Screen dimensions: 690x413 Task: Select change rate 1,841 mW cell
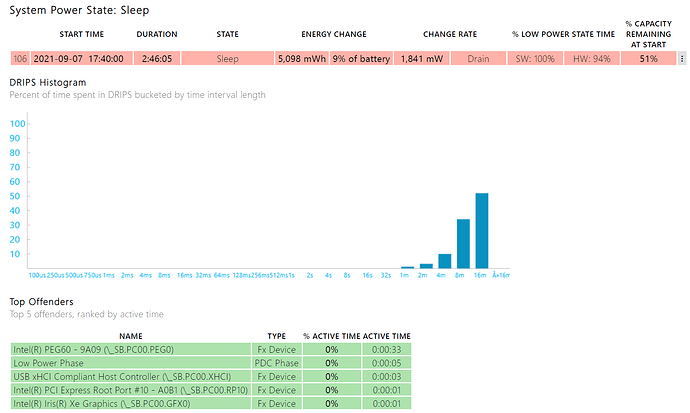(x=422, y=58)
